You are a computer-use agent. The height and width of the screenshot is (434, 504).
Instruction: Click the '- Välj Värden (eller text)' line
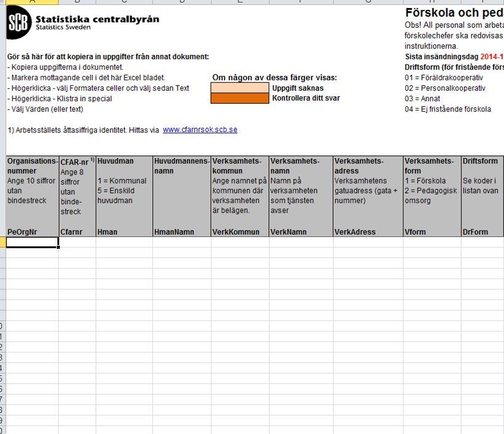(45, 109)
